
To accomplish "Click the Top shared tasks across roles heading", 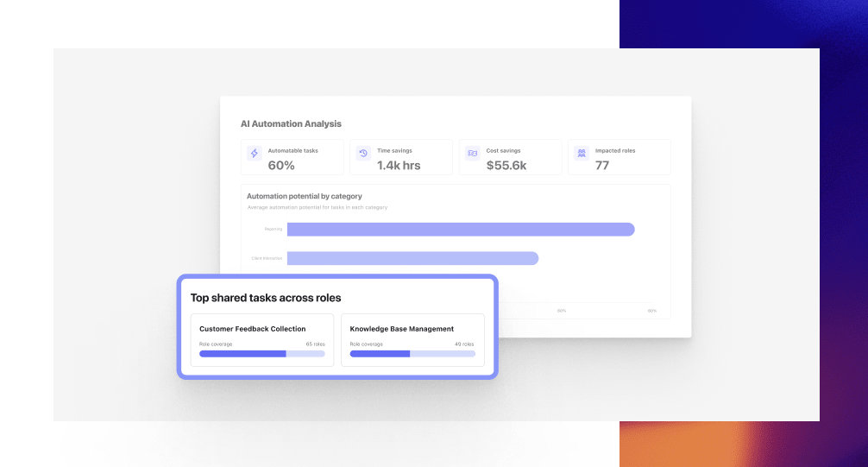I will point(266,298).
